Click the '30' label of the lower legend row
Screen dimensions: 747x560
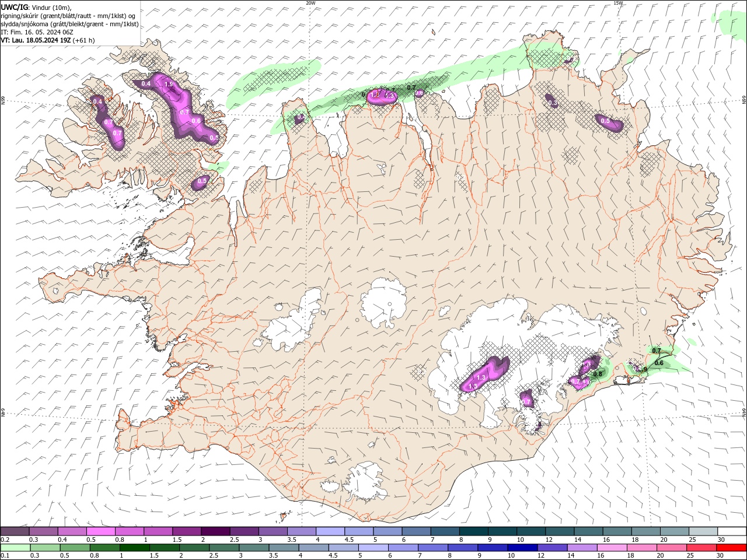tap(721, 556)
